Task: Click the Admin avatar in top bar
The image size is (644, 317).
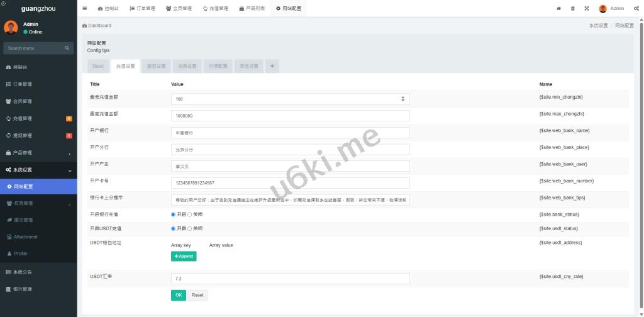Action: point(602,8)
